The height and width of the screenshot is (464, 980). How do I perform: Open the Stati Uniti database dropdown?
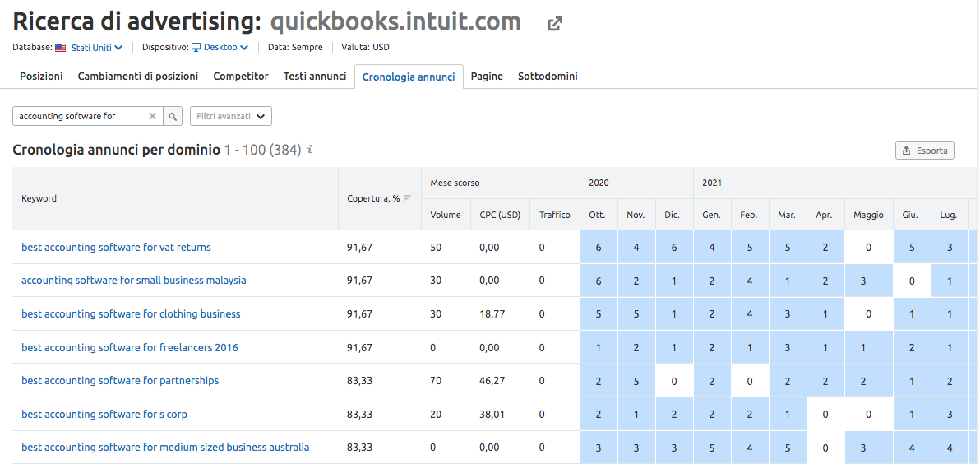[x=97, y=48]
